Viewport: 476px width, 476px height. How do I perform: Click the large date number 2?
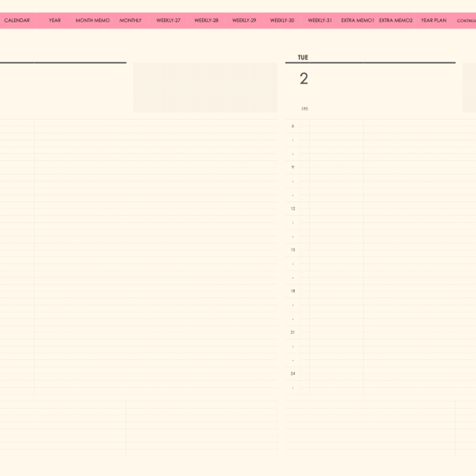[x=304, y=79]
